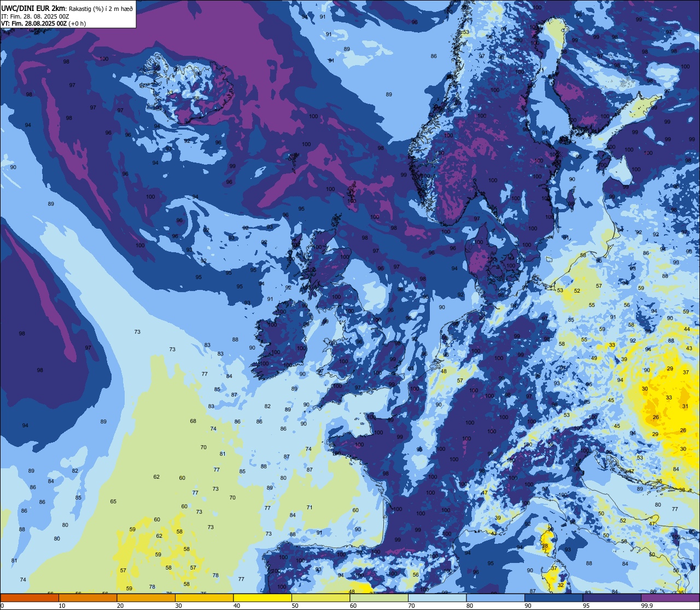
Task: Click the UWC/DINI EUR 2km title
Action: tap(33, 8)
